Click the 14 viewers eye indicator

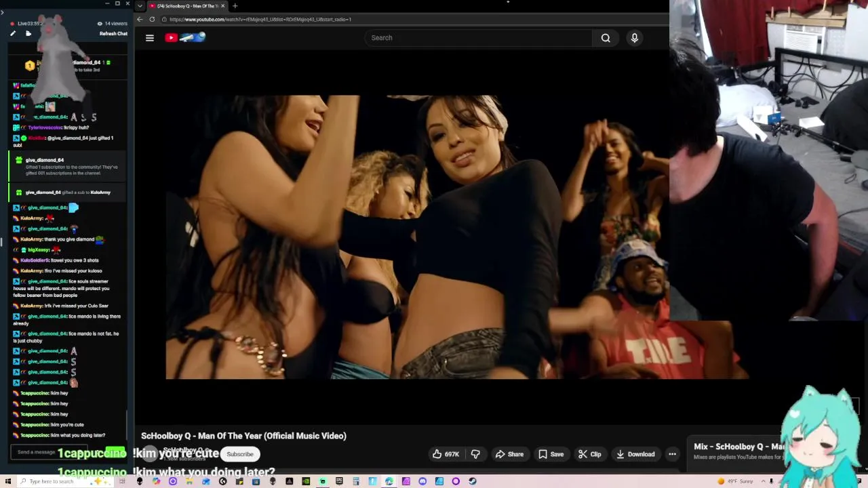pyautogui.click(x=113, y=24)
